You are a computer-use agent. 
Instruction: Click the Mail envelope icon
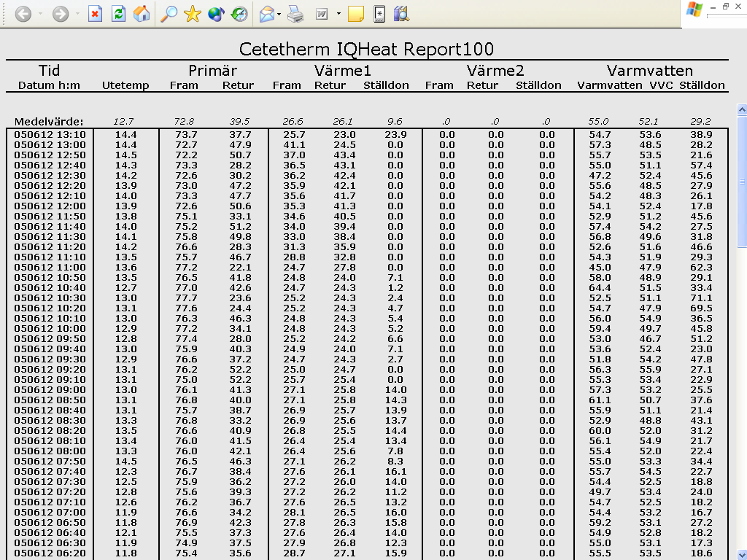click(x=267, y=15)
